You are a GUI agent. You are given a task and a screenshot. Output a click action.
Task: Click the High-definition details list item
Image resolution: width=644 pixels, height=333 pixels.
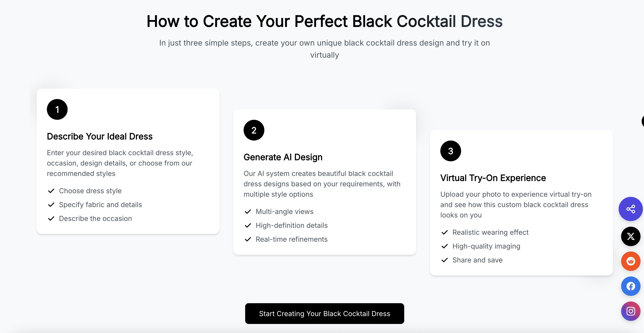(291, 225)
